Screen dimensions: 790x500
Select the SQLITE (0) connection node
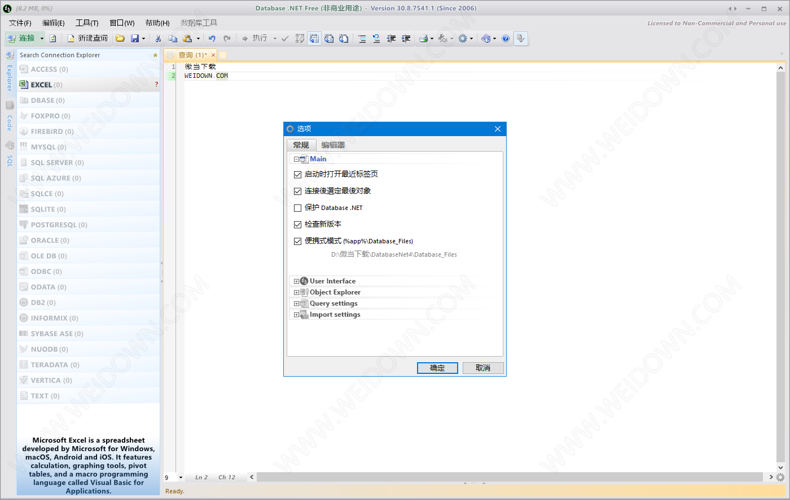(89, 209)
